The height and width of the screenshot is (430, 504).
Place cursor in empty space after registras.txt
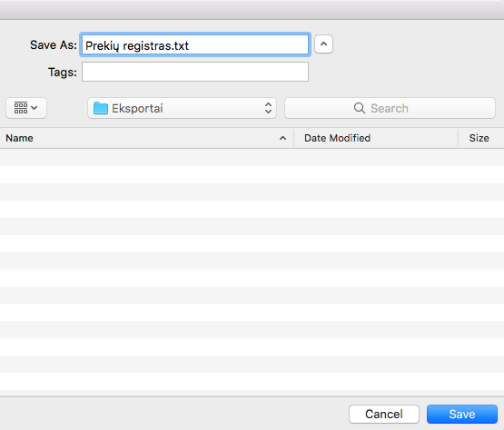tap(248, 45)
